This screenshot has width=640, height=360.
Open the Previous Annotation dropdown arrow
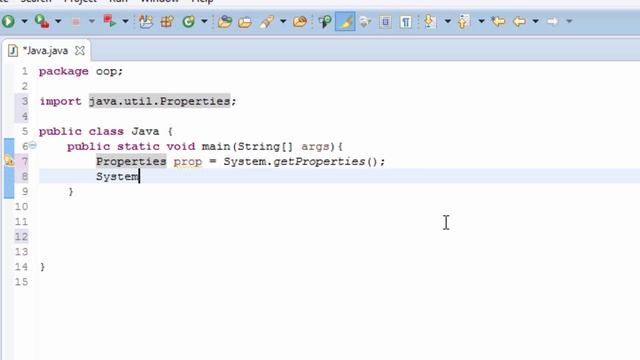481,21
